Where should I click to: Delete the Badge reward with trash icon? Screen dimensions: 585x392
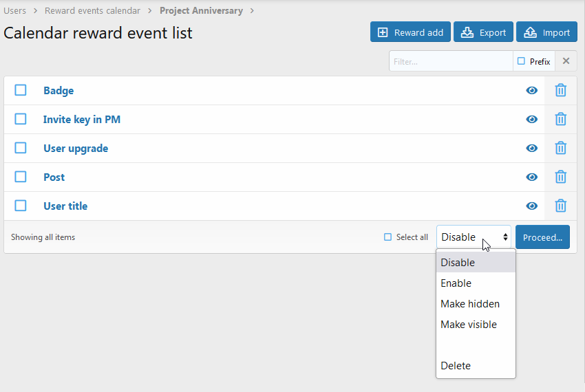[x=560, y=90]
